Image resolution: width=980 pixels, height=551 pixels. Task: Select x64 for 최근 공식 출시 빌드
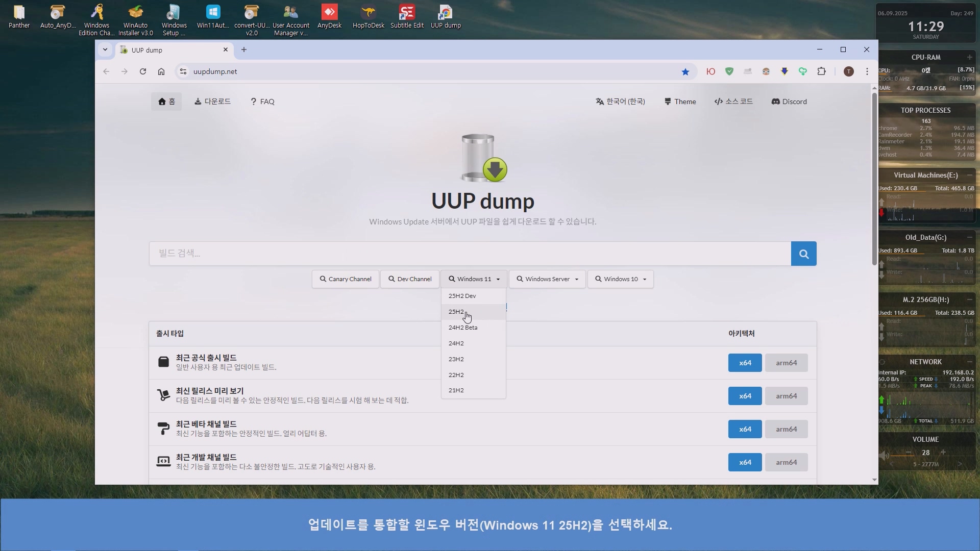click(x=745, y=363)
